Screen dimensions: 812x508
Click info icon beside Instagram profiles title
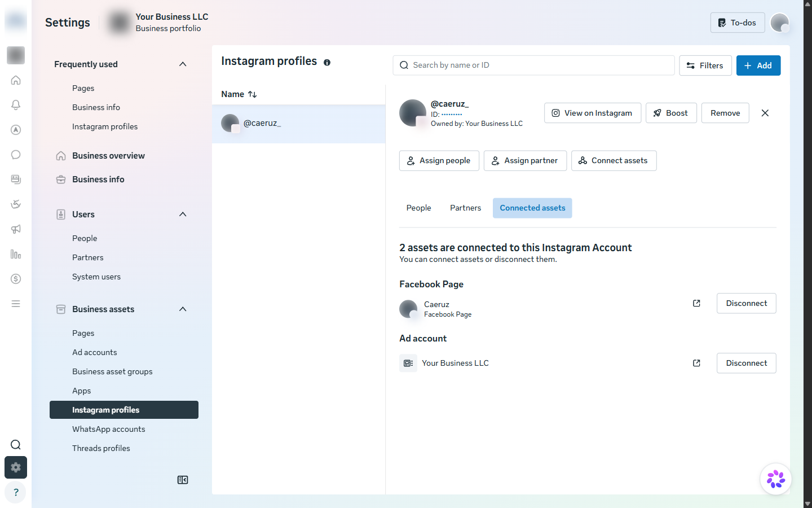coord(327,63)
